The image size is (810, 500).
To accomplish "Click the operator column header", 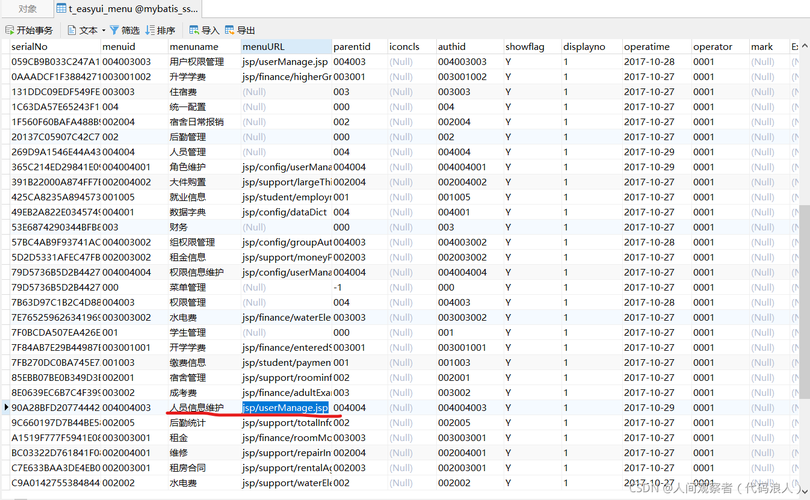I will 721,46.
